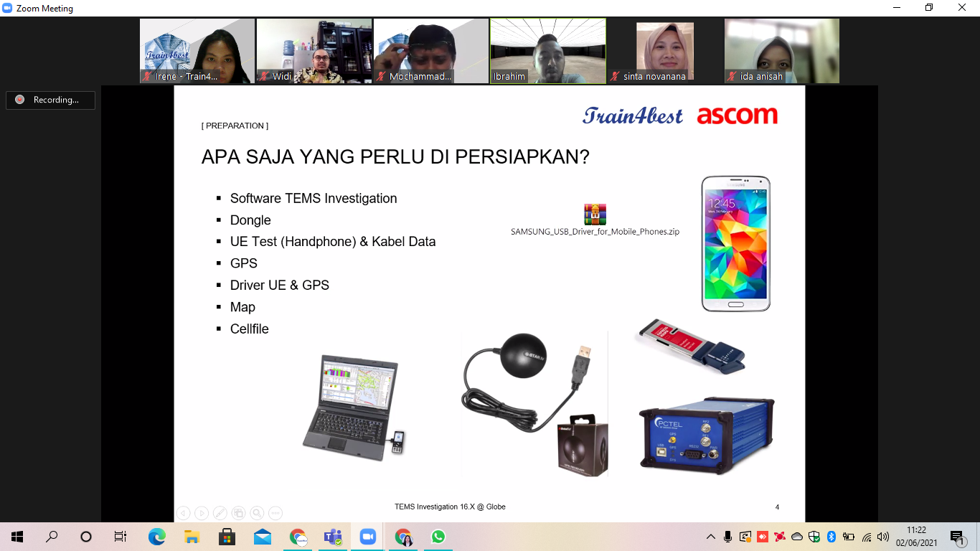The width and height of the screenshot is (980, 551).
Task: Switch to the Zoom taskbar icon
Action: (x=368, y=537)
